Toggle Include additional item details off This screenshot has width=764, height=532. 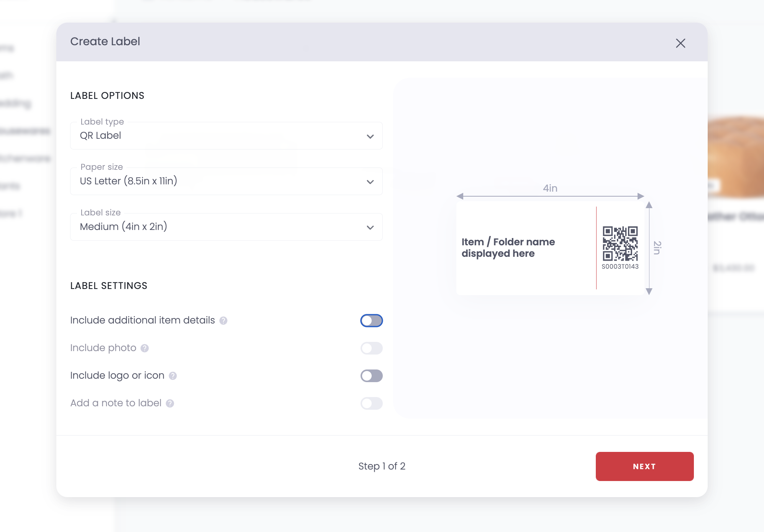click(x=371, y=320)
